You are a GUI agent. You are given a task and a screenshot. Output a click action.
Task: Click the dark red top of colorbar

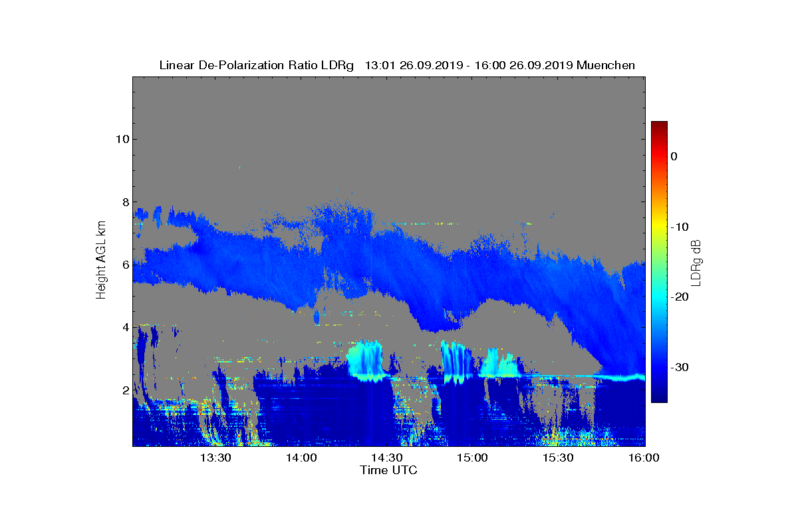point(659,126)
